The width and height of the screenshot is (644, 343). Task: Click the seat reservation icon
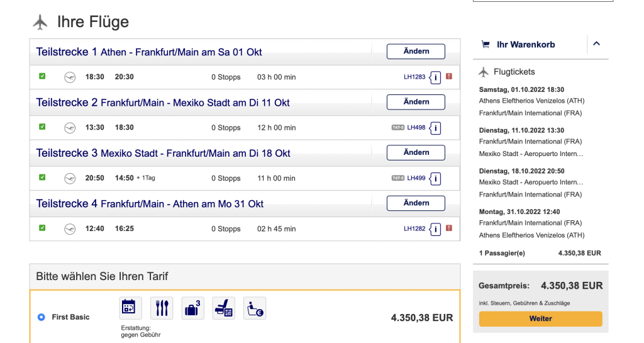(x=223, y=308)
